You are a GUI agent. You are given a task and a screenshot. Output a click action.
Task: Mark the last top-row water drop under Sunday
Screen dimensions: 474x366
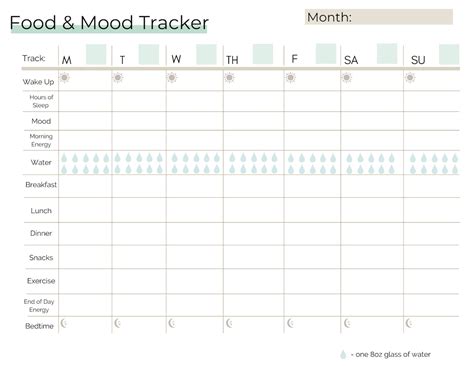coord(455,158)
